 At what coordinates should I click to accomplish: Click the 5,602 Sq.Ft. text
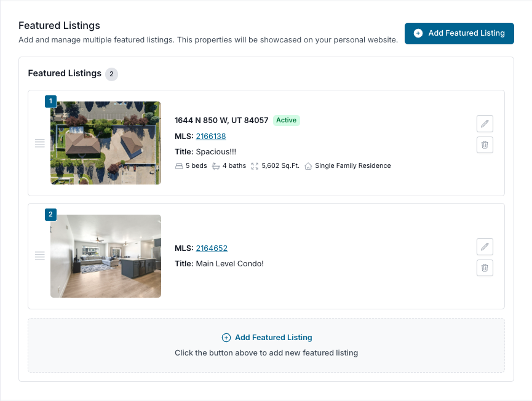(280, 166)
